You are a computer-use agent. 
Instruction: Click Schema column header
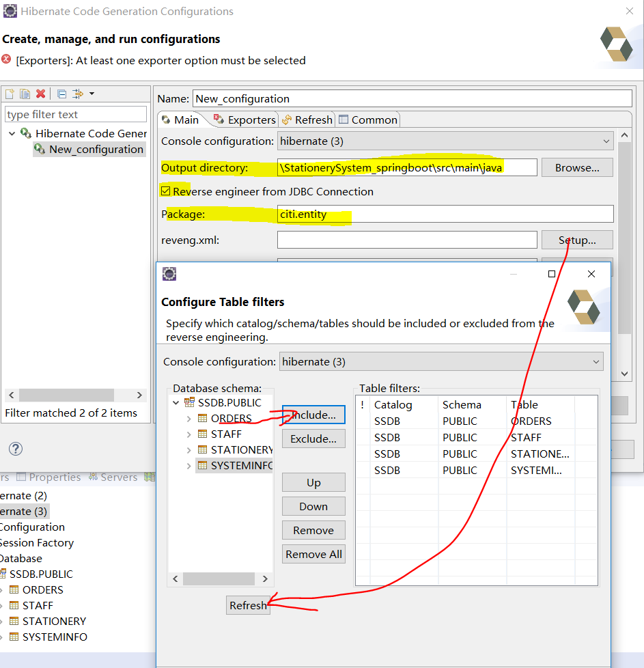pyautogui.click(x=473, y=405)
